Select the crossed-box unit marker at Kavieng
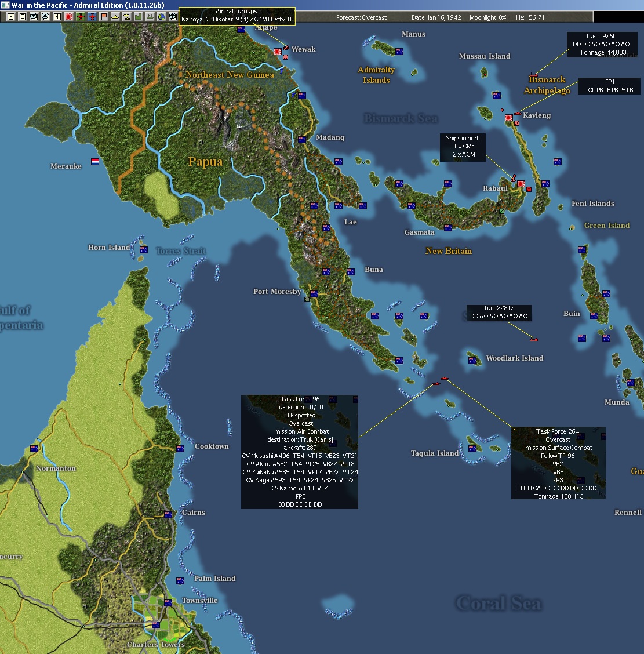 click(517, 123)
